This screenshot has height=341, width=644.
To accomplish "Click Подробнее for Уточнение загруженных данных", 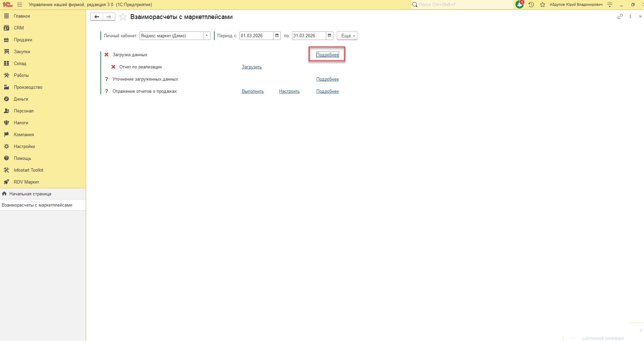I will pyautogui.click(x=328, y=79).
